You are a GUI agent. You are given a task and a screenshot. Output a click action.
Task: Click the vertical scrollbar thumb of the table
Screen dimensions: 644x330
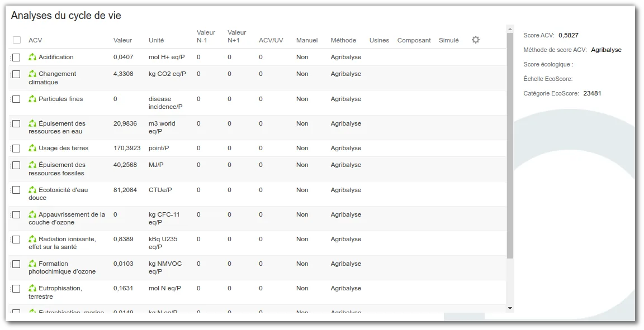510,146
